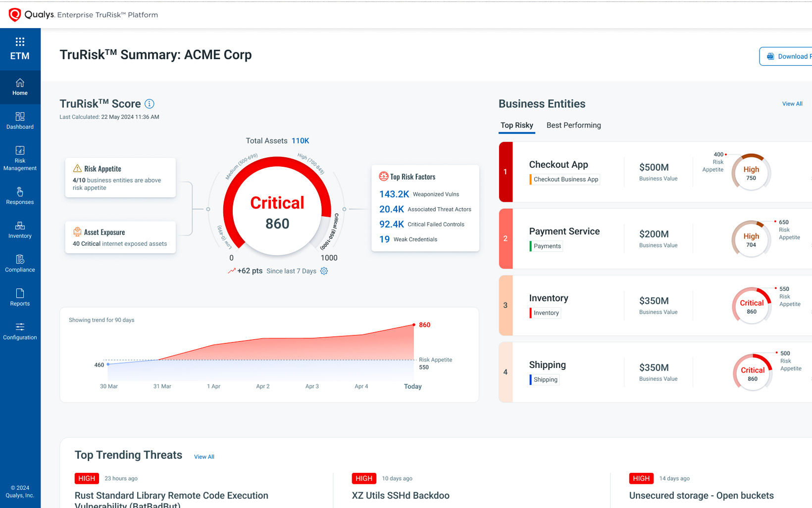This screenshot has width=812, height=508.
Task: Click the 'Showing trend for 90 days' label
Action: point(101,320)
